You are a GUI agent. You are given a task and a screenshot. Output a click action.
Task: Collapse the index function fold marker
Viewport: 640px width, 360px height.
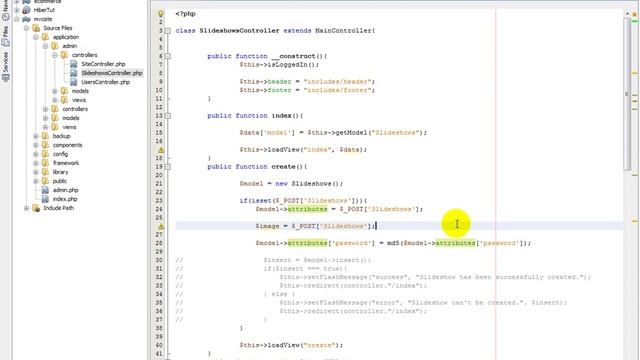(x=168, y=116)
